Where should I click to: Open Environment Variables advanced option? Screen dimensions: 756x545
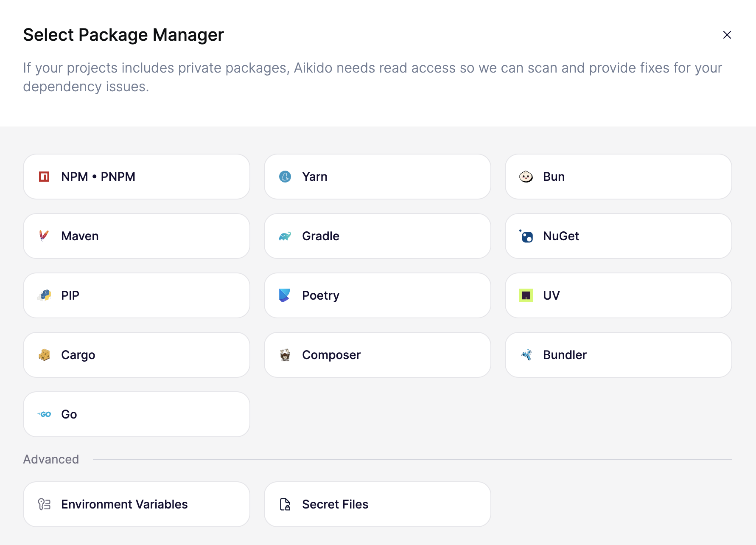[x=136, y=504]
